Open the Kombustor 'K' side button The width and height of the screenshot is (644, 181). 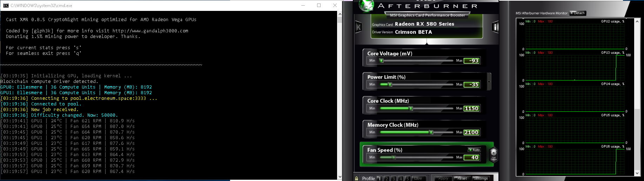click(358, 27)
